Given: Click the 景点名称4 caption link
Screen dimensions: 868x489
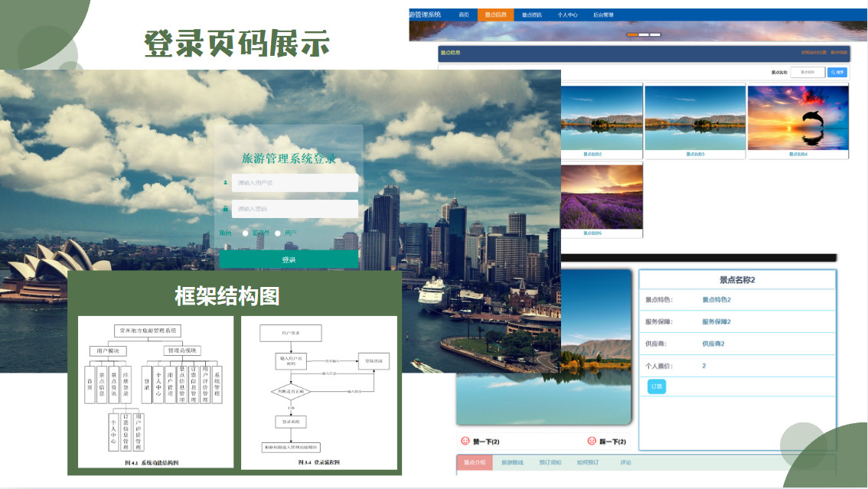Looking at the screenshot, I should [798, 155].
